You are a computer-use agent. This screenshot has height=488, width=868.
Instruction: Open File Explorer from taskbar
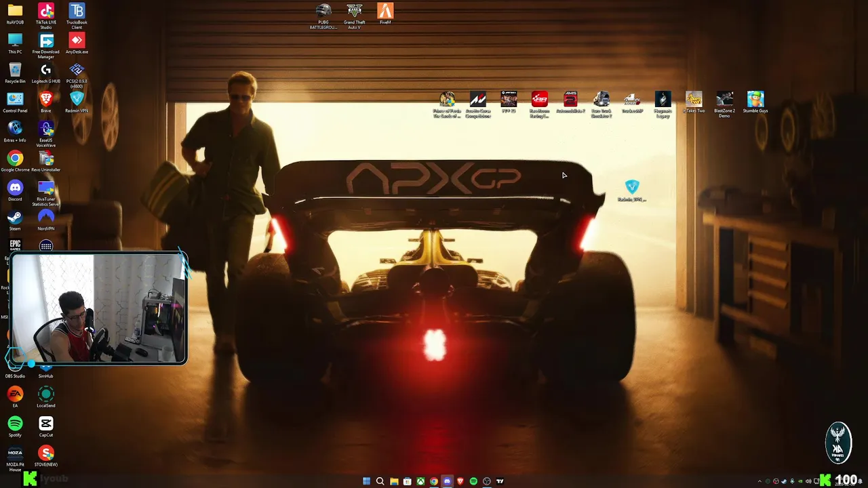pos(393,481)
